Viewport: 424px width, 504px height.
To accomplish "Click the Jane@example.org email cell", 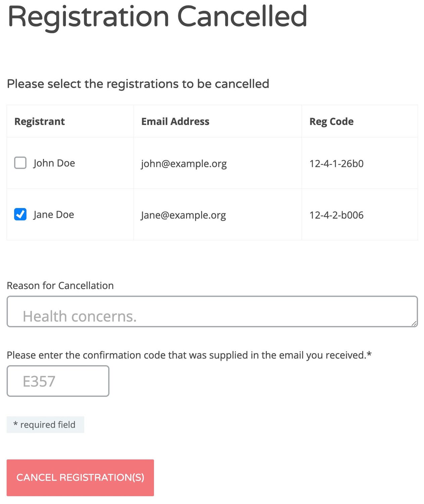I will (x=183, y=215).
